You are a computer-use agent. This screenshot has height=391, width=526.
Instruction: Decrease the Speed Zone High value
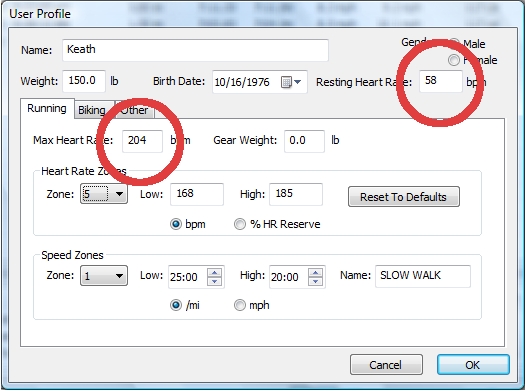click(315, 281)
